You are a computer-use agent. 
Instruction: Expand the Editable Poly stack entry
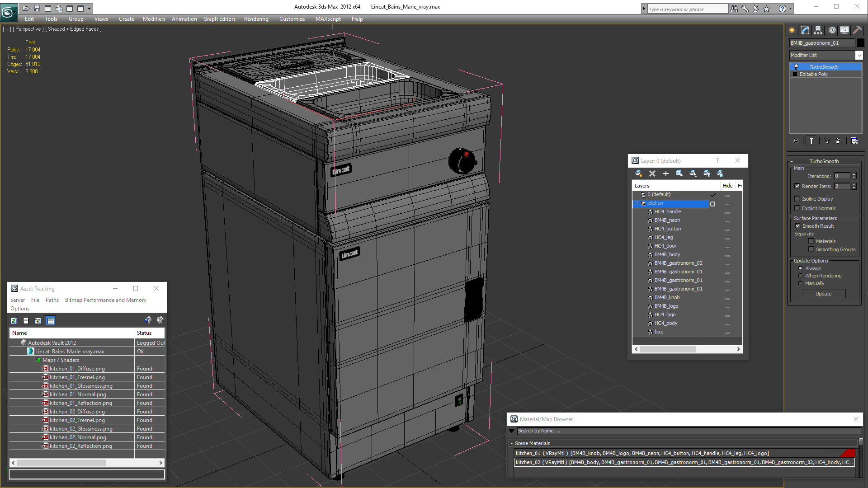pos(795,74)
